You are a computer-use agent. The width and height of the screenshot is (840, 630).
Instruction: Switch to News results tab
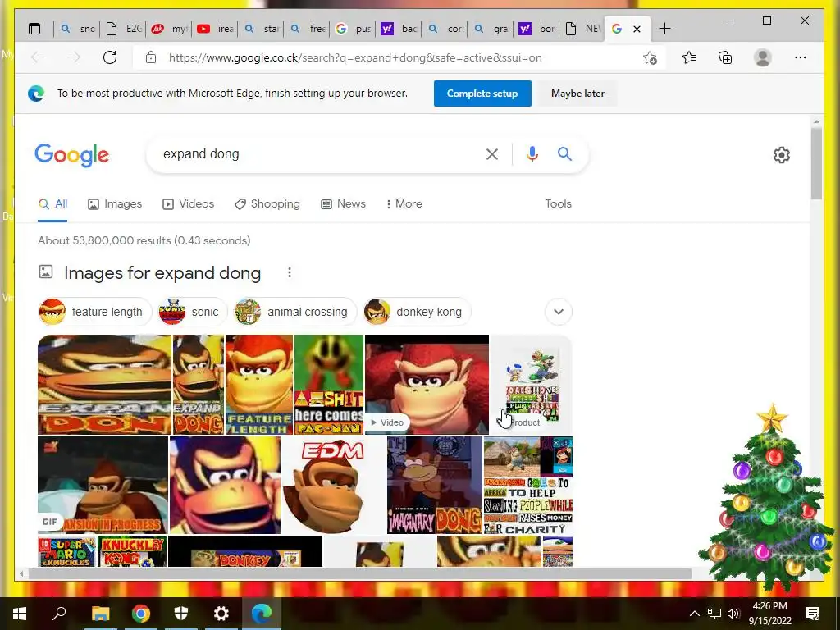point(343,204)
